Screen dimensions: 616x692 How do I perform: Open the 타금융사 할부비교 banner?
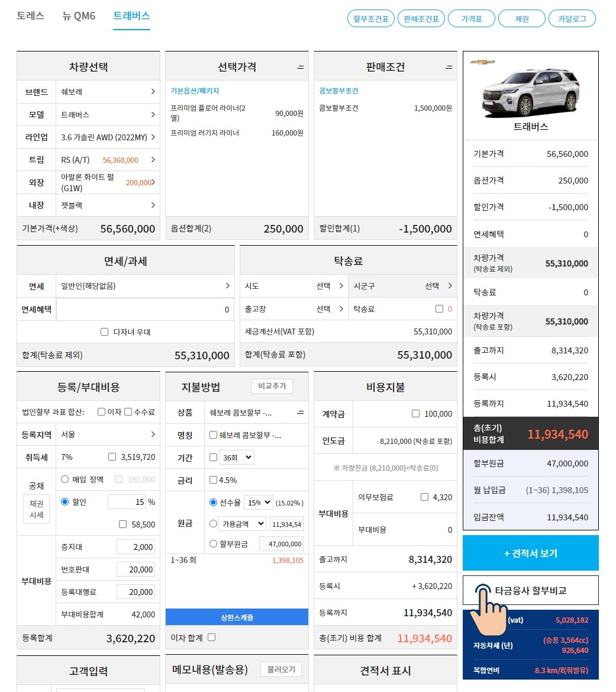tap(530, 591)
